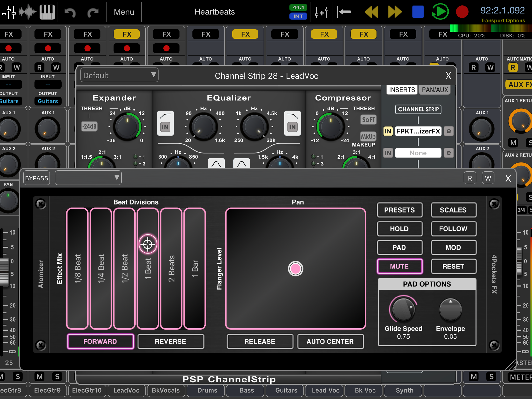The height and width of the screenshot is (399, 532).
Task: Open the Default preset dropdown
Action: [x=119, y=75]
